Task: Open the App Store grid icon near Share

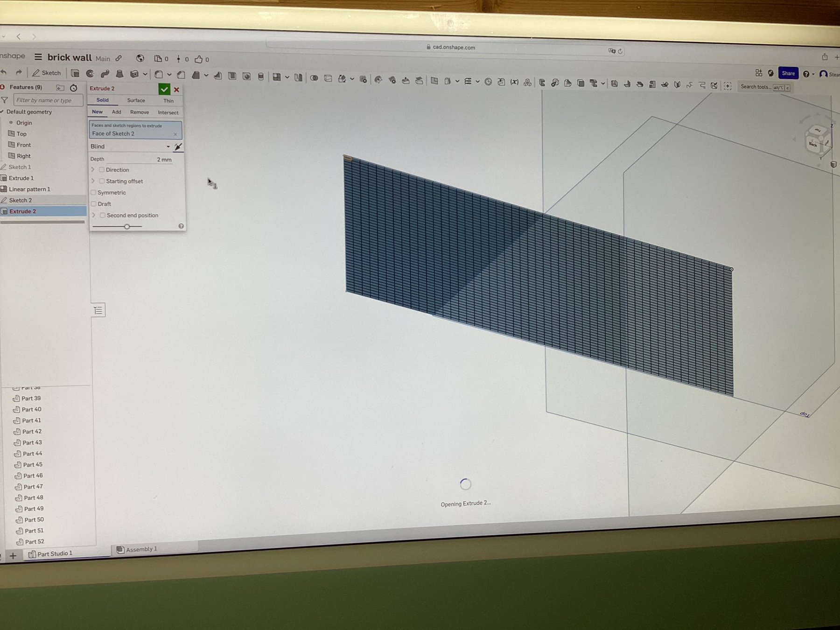Action: (759, 73)
